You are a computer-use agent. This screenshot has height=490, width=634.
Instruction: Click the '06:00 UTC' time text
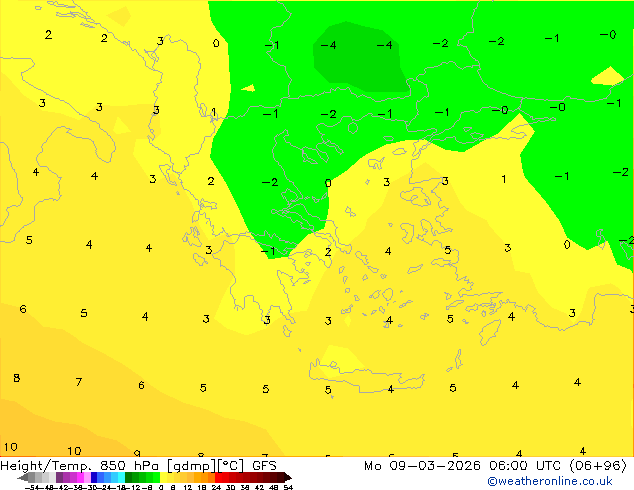(524, 466)
